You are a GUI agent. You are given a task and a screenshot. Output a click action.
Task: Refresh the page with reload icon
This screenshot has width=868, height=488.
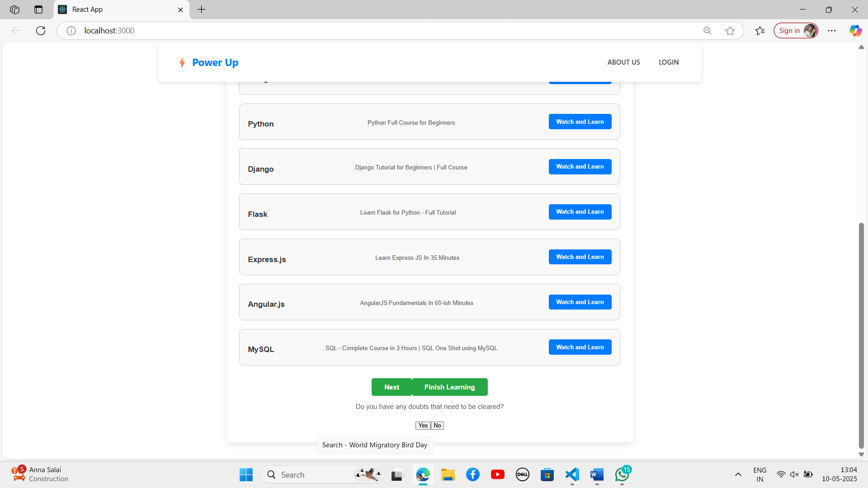pos(41,31)
